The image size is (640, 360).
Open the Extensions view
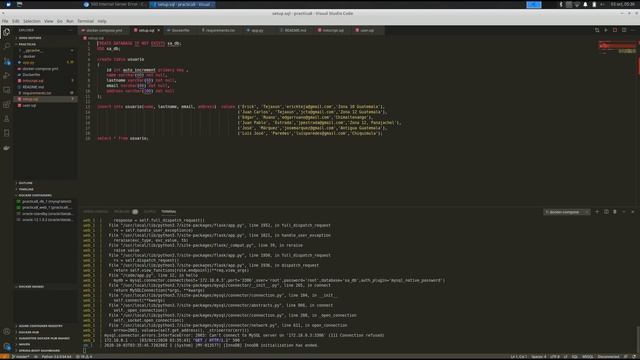pos(7,104)
